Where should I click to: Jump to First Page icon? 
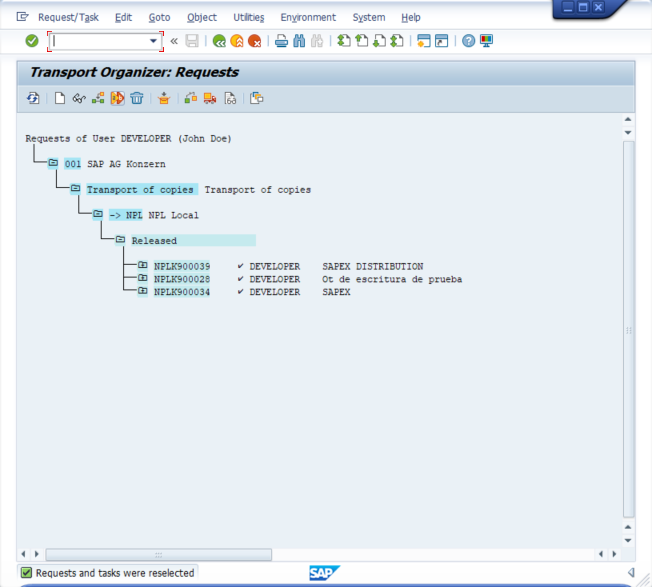[343, 41]
